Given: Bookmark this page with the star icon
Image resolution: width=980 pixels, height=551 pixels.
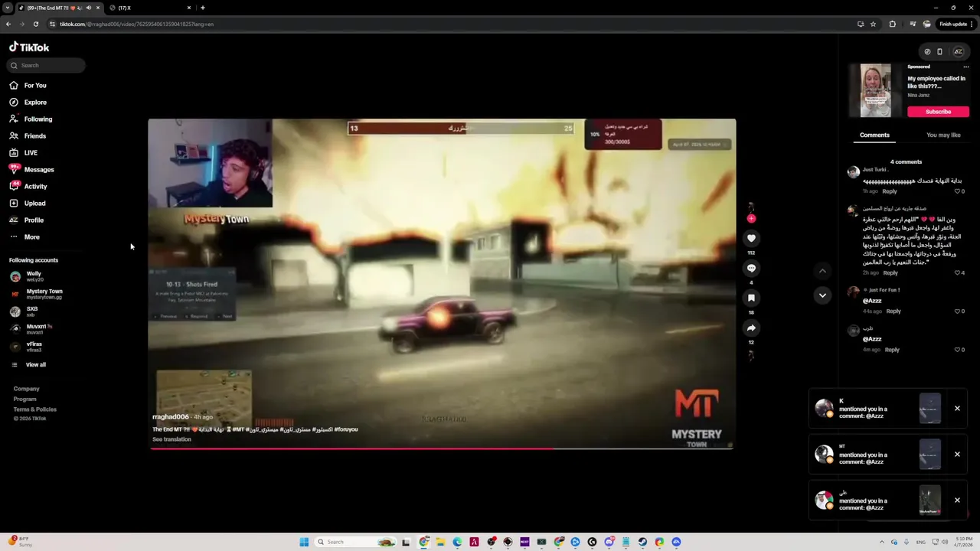Looking at the screenshot, I should (x=873, y=24).
